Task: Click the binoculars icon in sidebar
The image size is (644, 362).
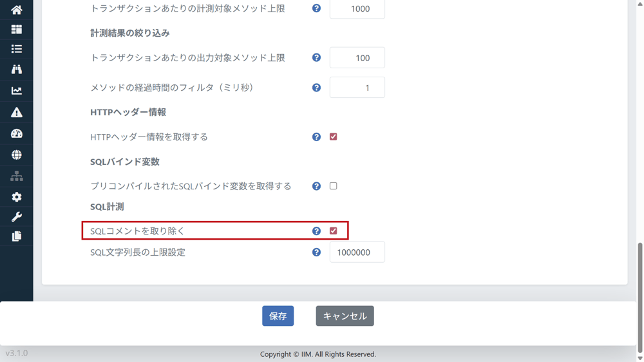Action: point(17,70)
